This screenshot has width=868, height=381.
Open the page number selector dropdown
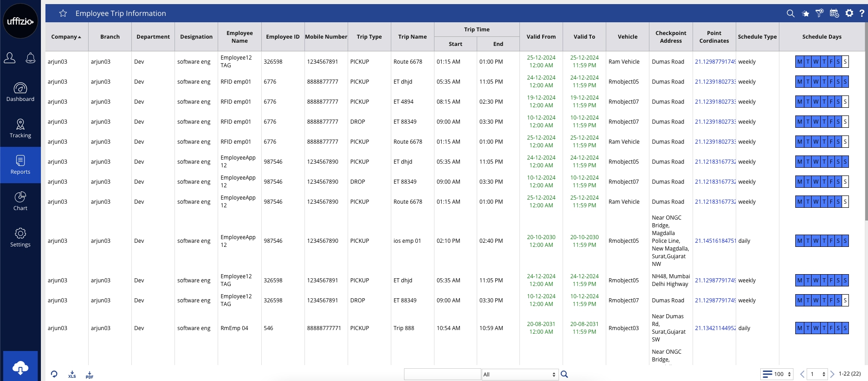point(818,374)
